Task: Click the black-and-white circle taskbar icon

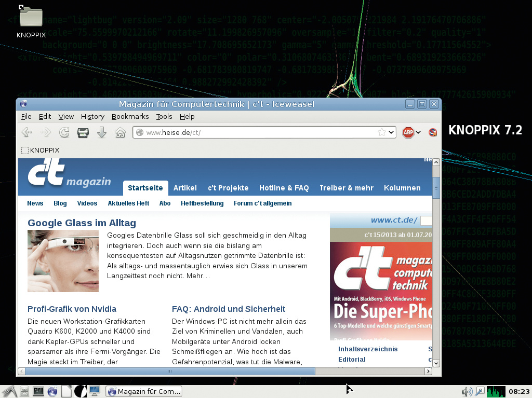Action: 80,392
